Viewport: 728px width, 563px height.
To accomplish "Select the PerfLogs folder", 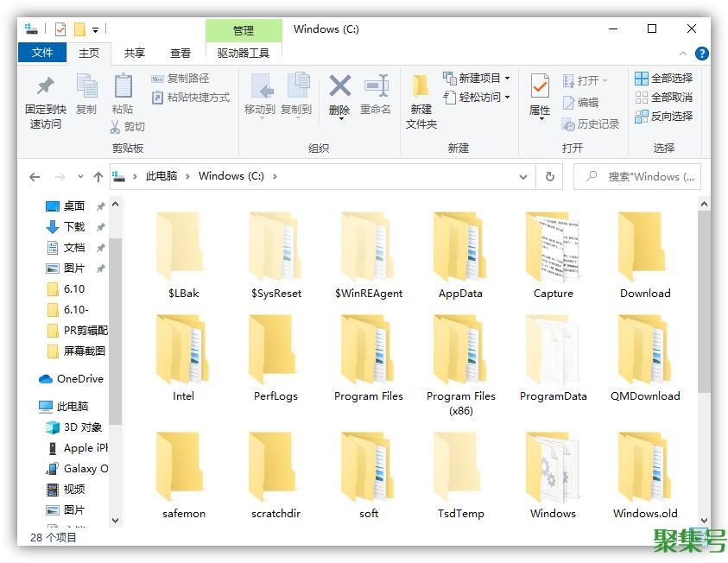I will pos(275,358).
